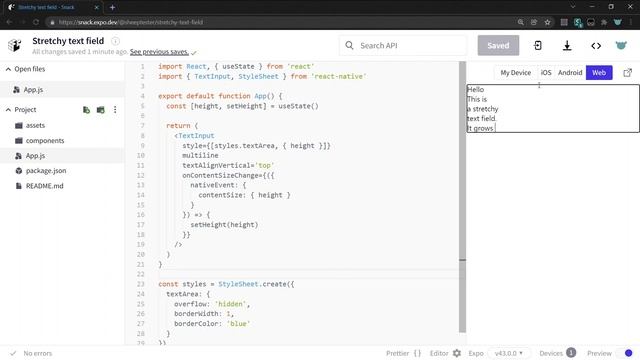Click the 'multiline' code on line 10

pyautogui.click(x=200, y=156)
